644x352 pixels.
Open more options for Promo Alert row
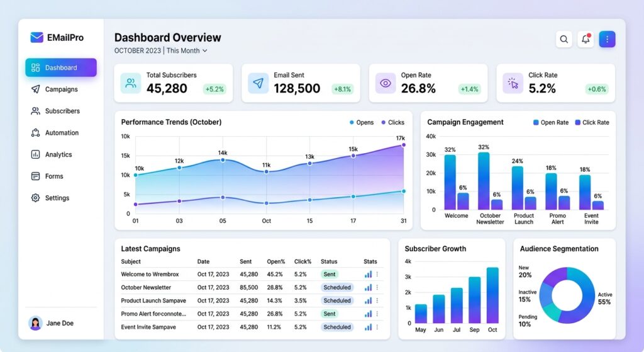pos(377,314)
